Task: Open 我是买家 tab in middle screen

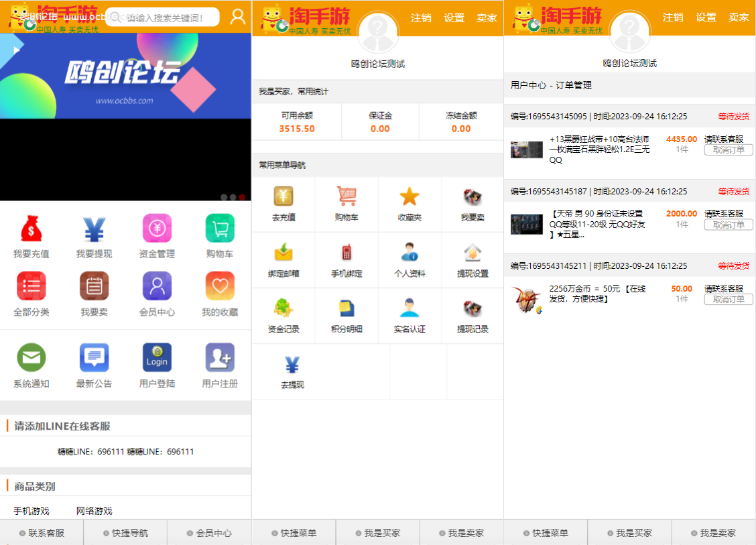Action: [377, 533]
